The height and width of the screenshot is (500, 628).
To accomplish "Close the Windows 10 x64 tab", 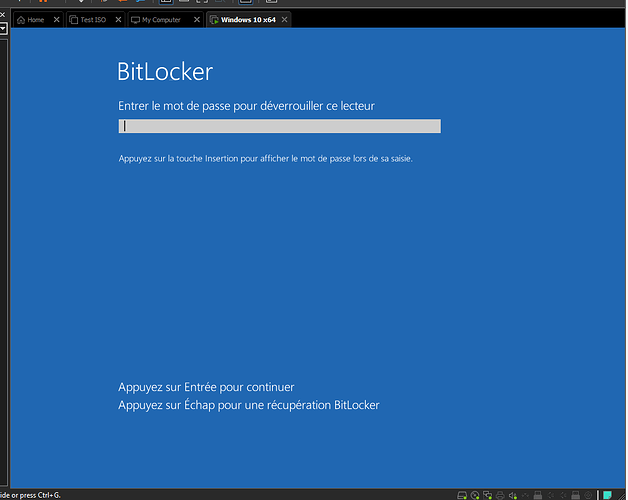I will point(283,20).
